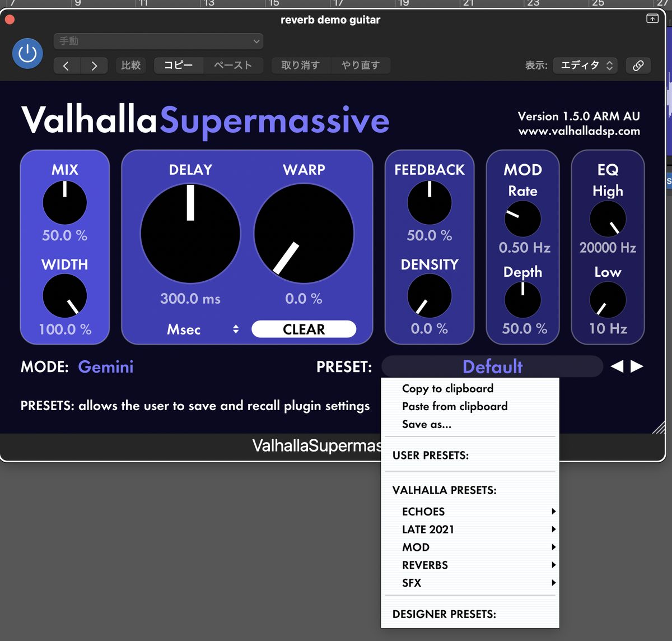Viewport: 672px width, 641px height.
Task: Click the 比較 compare button
Action: (x=131, y=66)
